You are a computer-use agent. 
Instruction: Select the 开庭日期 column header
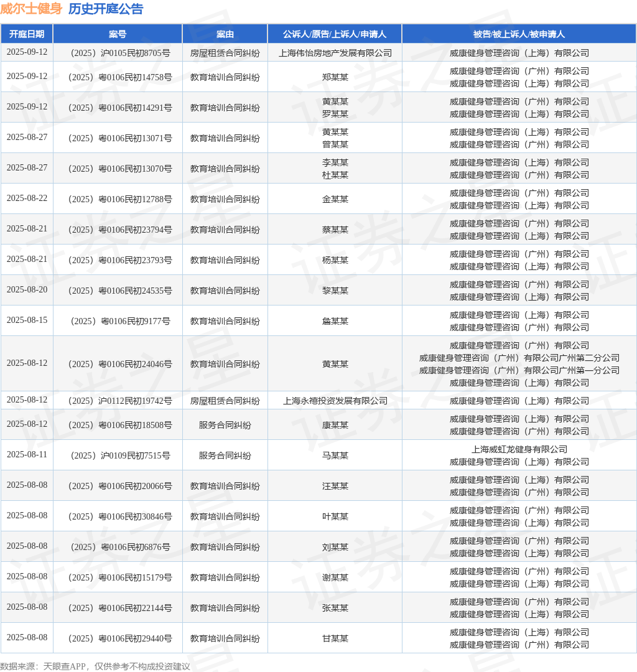(27, 34)
